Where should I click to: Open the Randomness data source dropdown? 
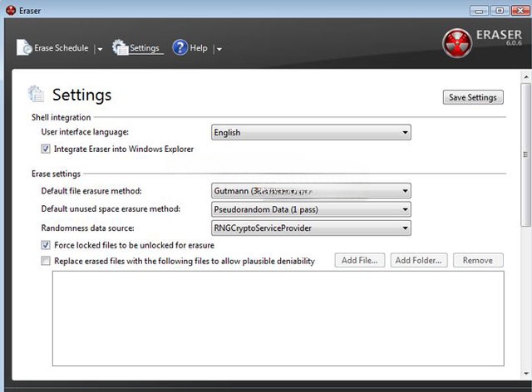coord(311,228)
